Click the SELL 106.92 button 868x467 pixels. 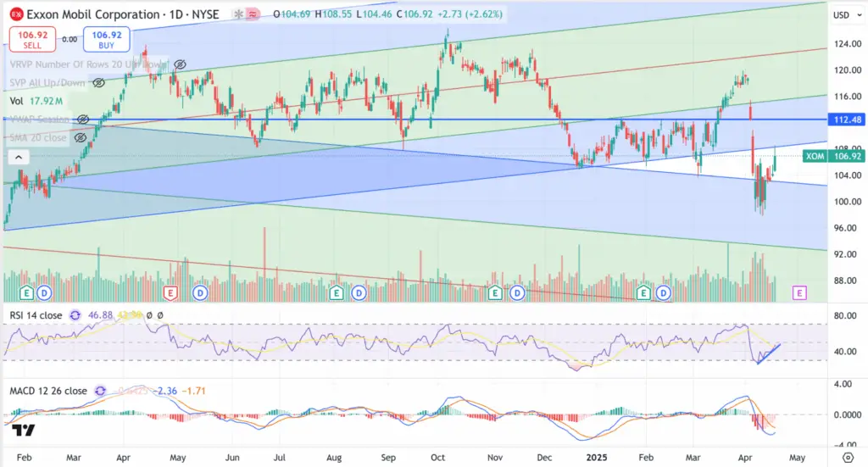click(x=32, y=39)
